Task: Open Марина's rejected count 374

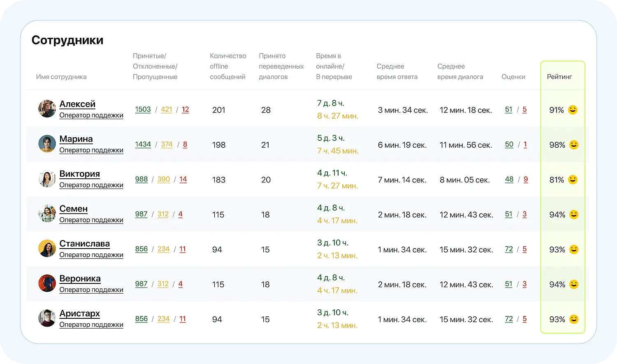Action: point(167,144)
